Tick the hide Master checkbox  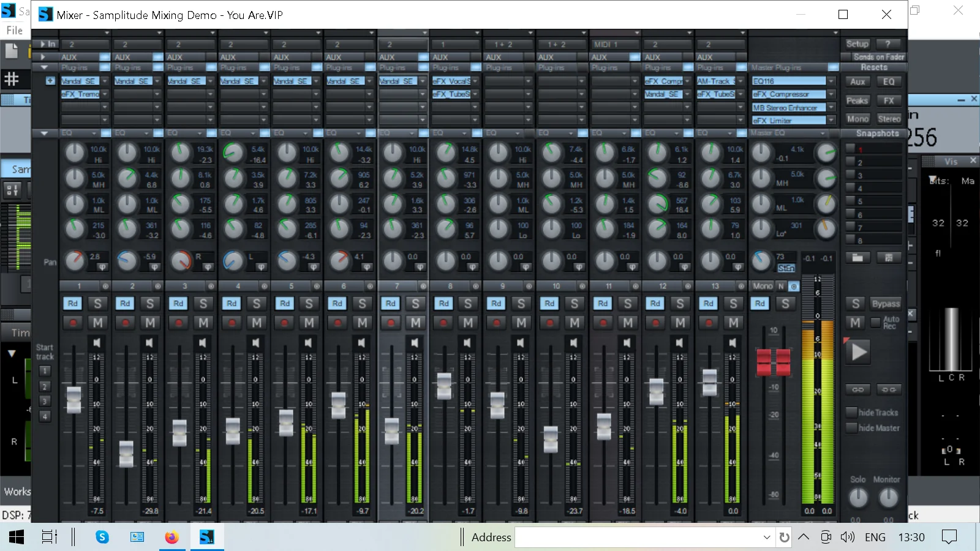point(851,428)
